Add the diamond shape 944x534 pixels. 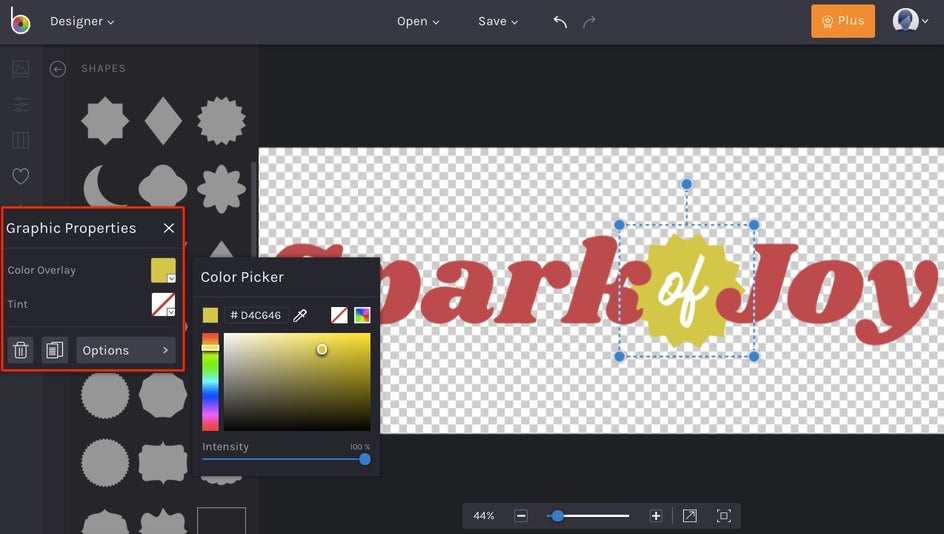[163, 121]
